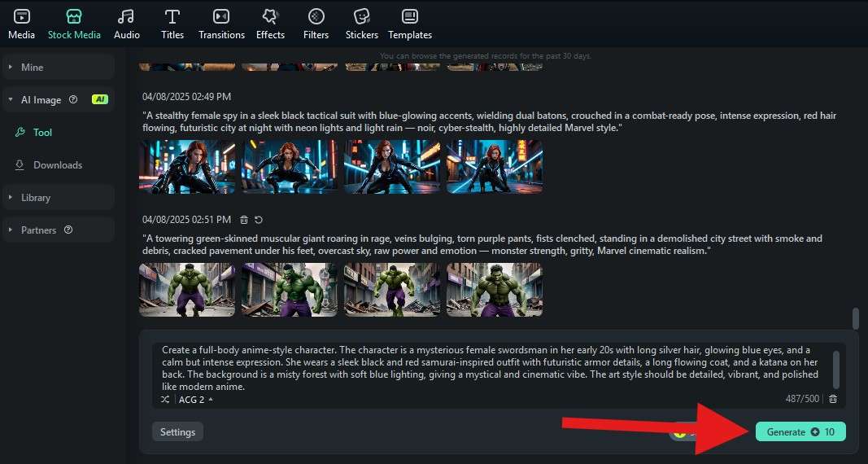The height and width of the screenshot is (464, 868).
Task: Delete the 02:51 PM generation record
Action: tap(244, 220)
